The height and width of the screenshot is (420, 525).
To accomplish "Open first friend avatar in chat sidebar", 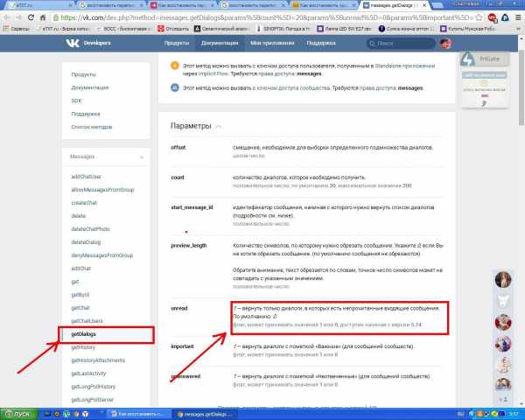I will tap(503, 280).
